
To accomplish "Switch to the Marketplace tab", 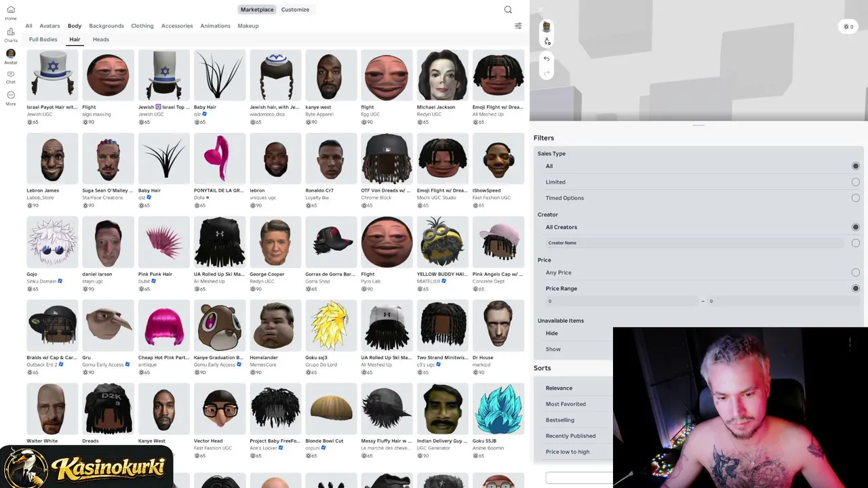I will [x=257, y=9].
